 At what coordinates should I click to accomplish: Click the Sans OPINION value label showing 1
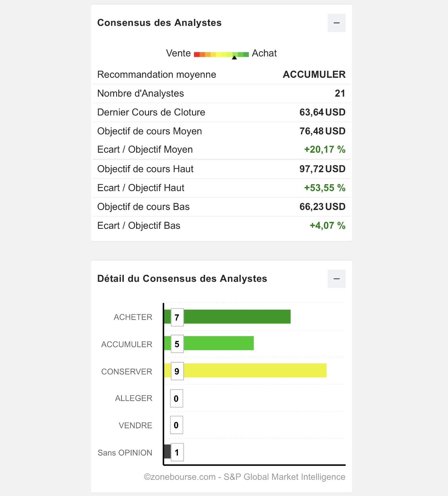coord(177,452)
